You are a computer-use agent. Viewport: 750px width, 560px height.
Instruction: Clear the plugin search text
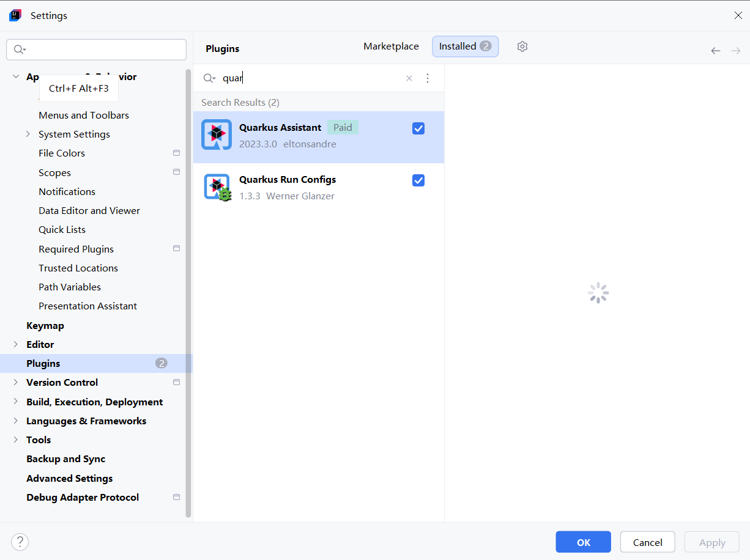[409, 78]
